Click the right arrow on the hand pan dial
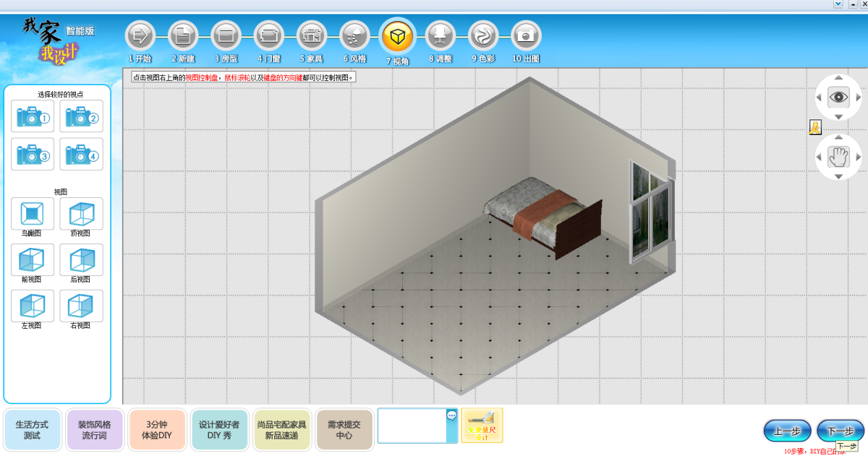The height and width of the screenshot is (461, 868). (859, 157)
